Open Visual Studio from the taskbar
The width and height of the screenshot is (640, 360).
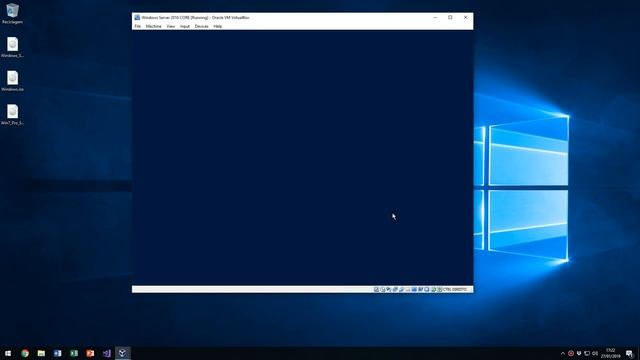107,353
